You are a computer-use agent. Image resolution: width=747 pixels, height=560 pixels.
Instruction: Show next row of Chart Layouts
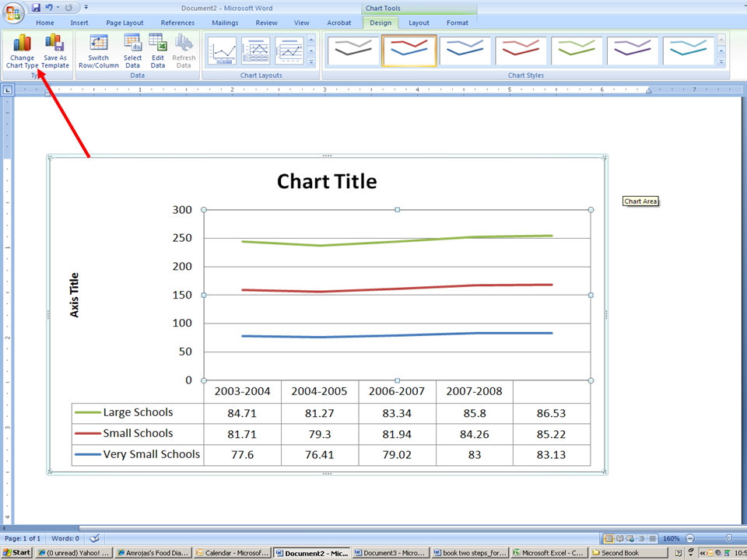311,51
